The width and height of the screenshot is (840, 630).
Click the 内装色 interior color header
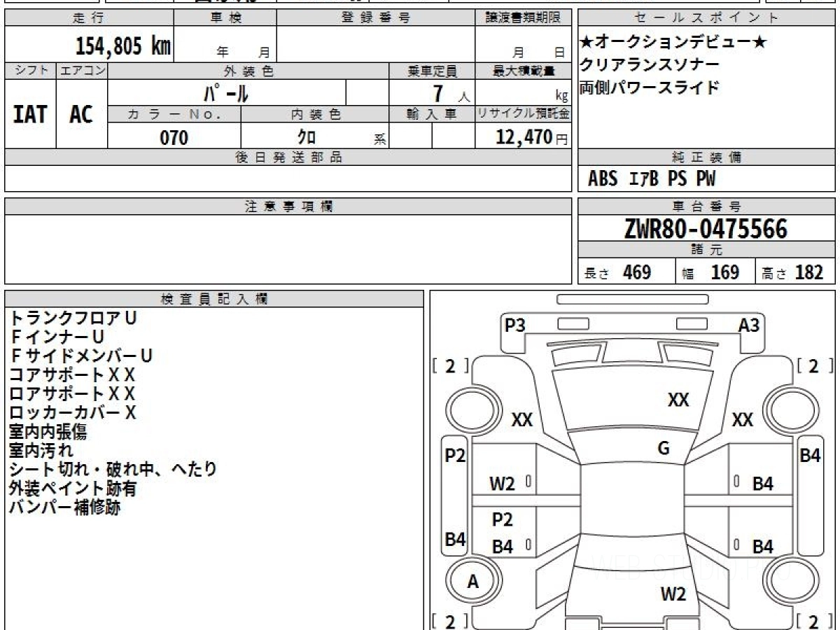(315, 114)
